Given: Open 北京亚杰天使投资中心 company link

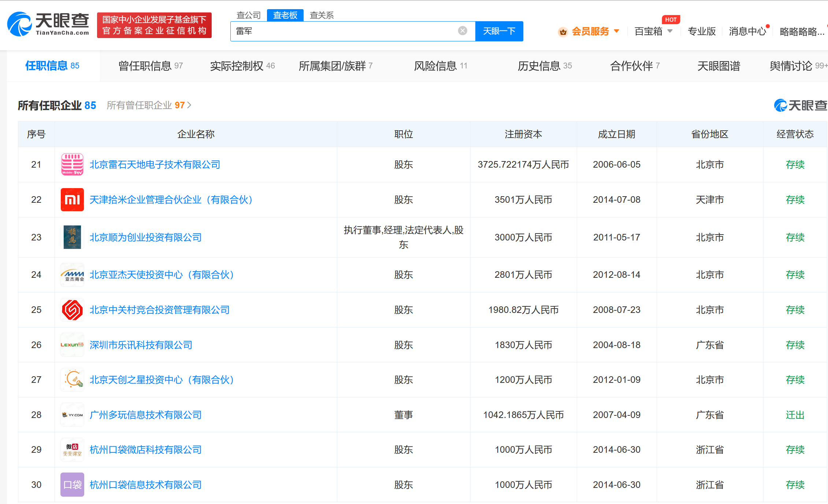Looking at the screenshot, I should (x=161, y=275).
